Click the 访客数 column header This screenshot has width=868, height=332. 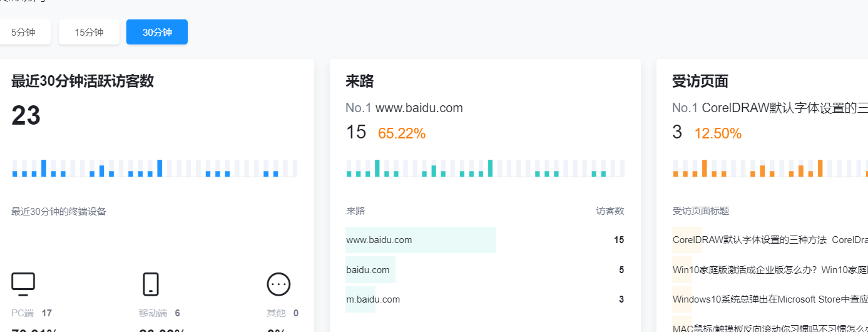pos(610,211)
